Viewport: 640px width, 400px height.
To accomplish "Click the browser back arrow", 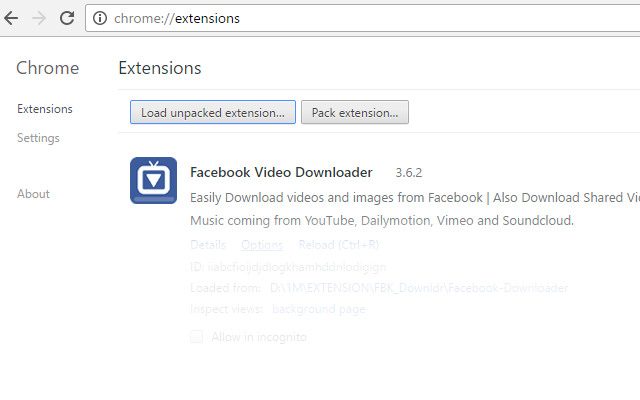I will click(x=11, y=18).
